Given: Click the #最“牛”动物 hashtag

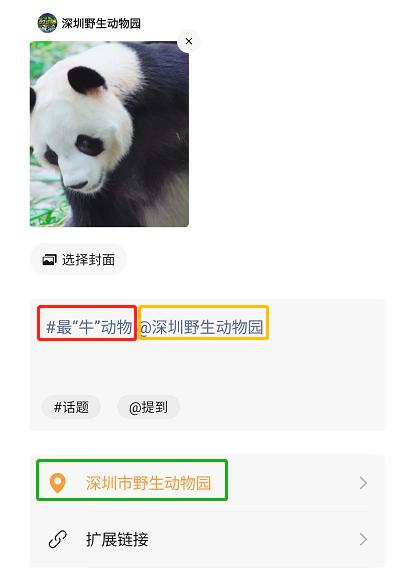Looking at the screenshot, I should [89, 327].
